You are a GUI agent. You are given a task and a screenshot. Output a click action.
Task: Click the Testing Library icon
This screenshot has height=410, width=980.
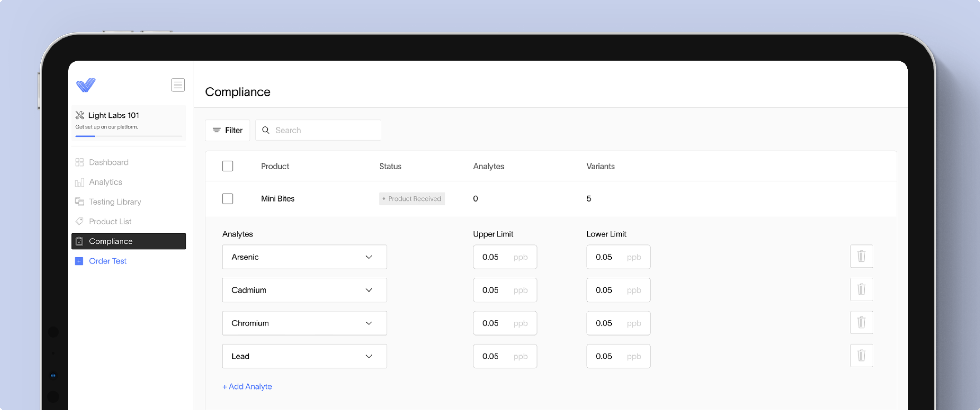pyautogui.click(x=79, y=202)
